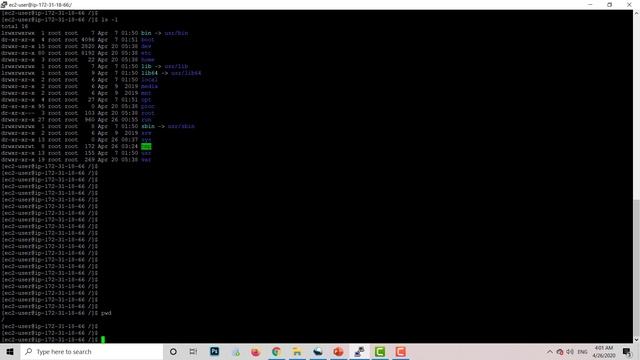Click the 'total 16' output line
Image resolution: width=640 pixels, height=360 pixels.
pyautogui.click(x=14, y=26)
